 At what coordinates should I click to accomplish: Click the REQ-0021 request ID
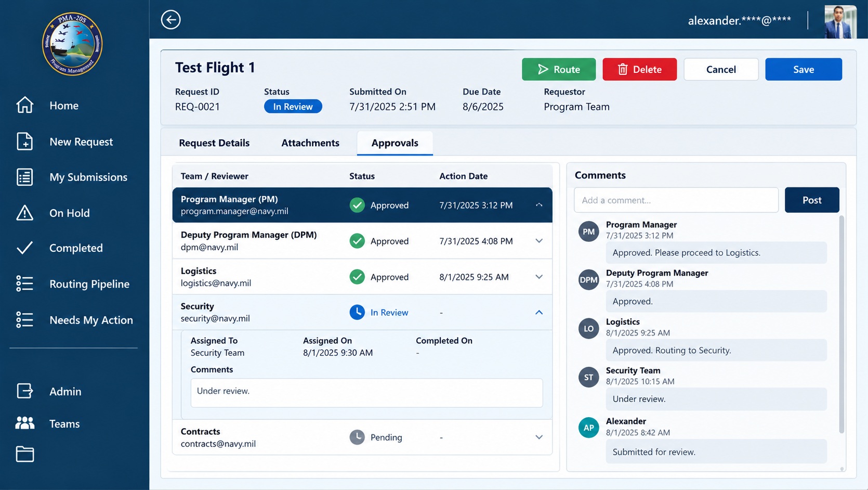[198, 107]
